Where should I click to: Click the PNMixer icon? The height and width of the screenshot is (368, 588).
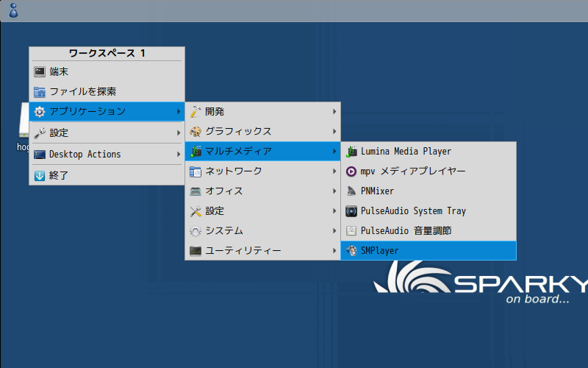click(x=351, y=191)
